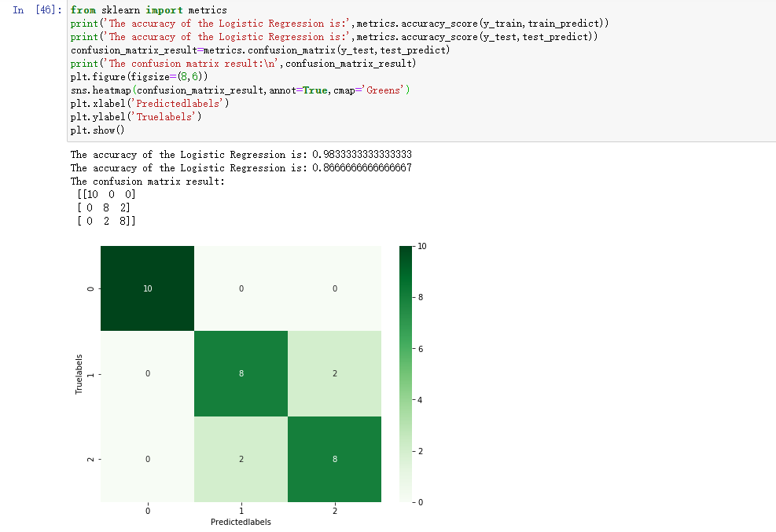Click heatmap cell for true 2, predicted 1
This screenshot has width=776, height=532.
click(x=241, y=459)
